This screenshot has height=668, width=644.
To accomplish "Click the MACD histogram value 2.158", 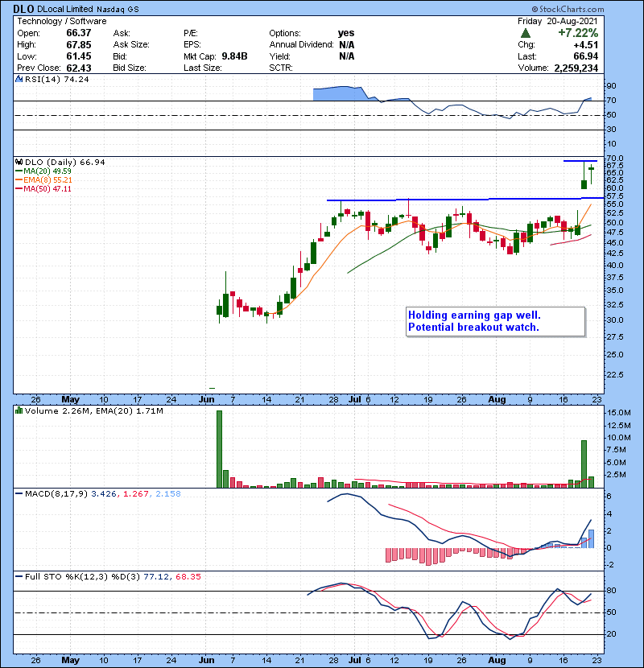I will pos(168,494).
